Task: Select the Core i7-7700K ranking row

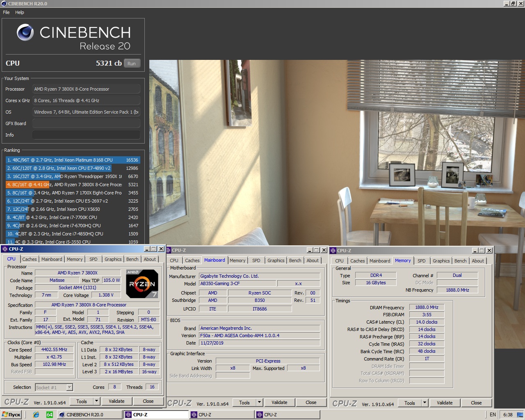Action: [x=73, y=217]
